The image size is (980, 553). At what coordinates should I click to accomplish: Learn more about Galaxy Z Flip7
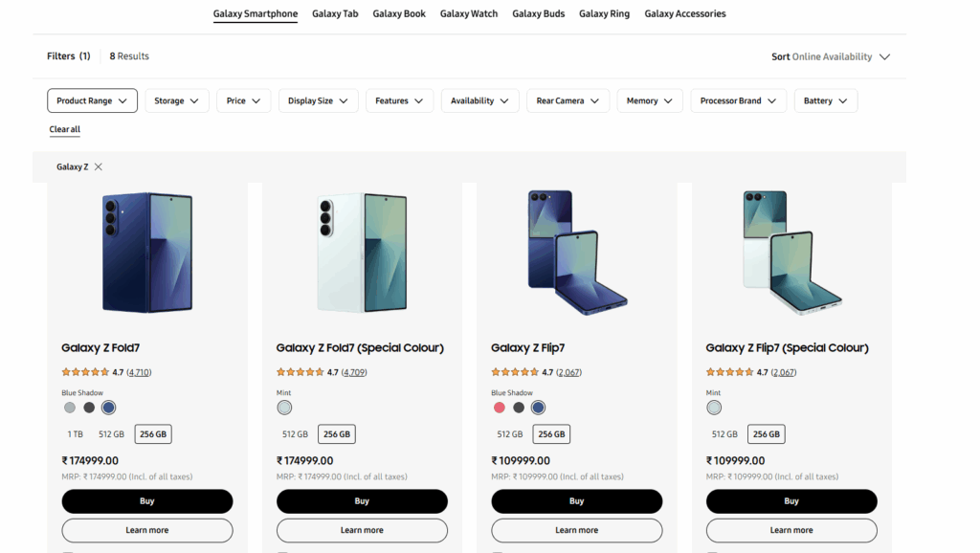pyautogui.click(x=576, y=530)
